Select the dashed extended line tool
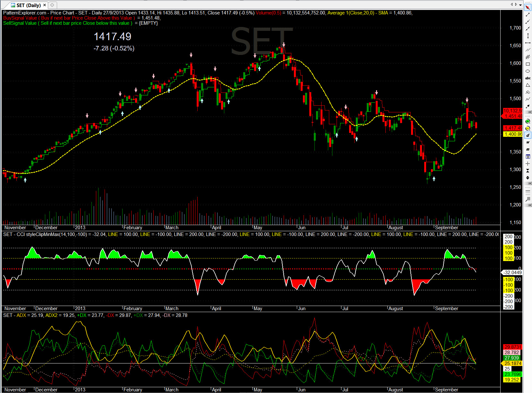 click(x=528, y=29)
